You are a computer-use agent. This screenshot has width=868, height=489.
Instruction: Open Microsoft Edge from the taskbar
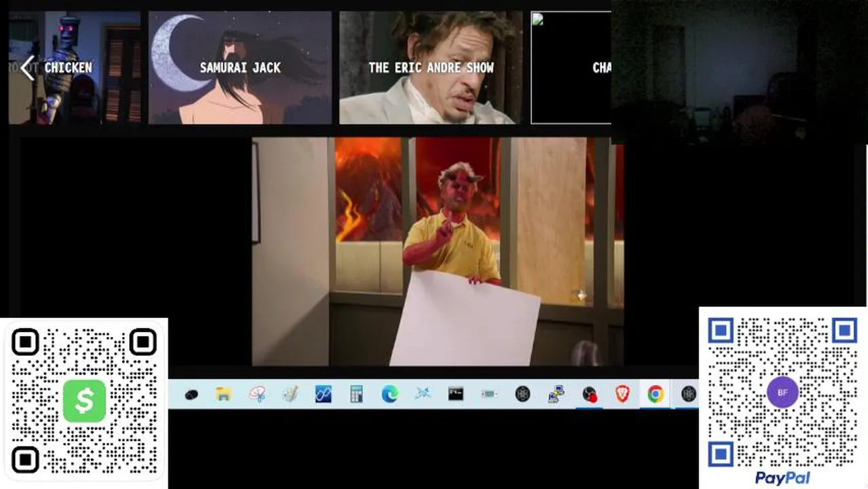390,394
